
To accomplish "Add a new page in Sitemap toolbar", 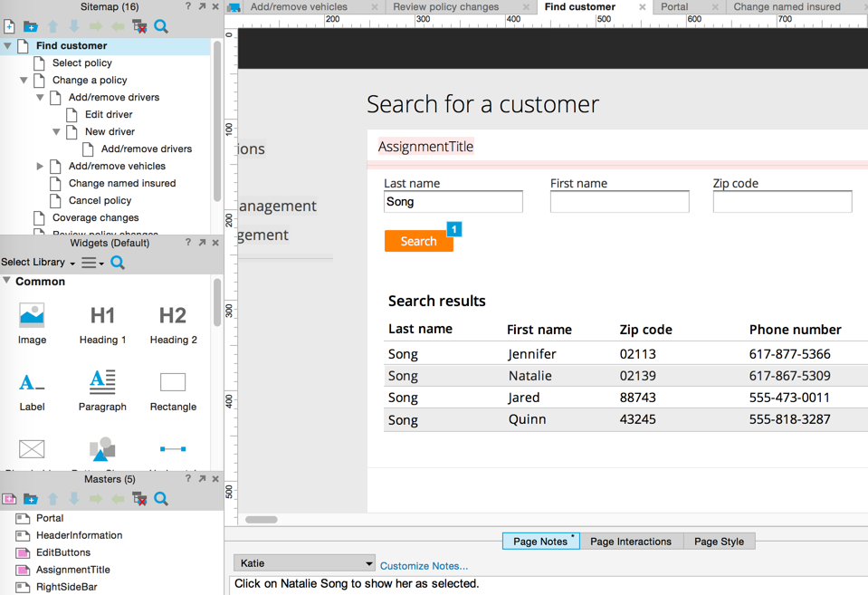I will pos(9,26).
